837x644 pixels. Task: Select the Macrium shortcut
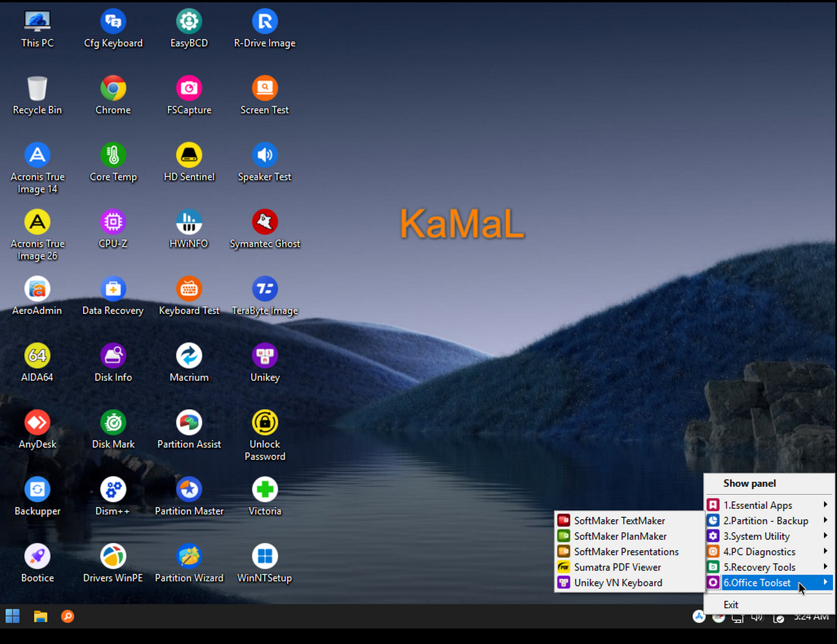tap(189, 364)
